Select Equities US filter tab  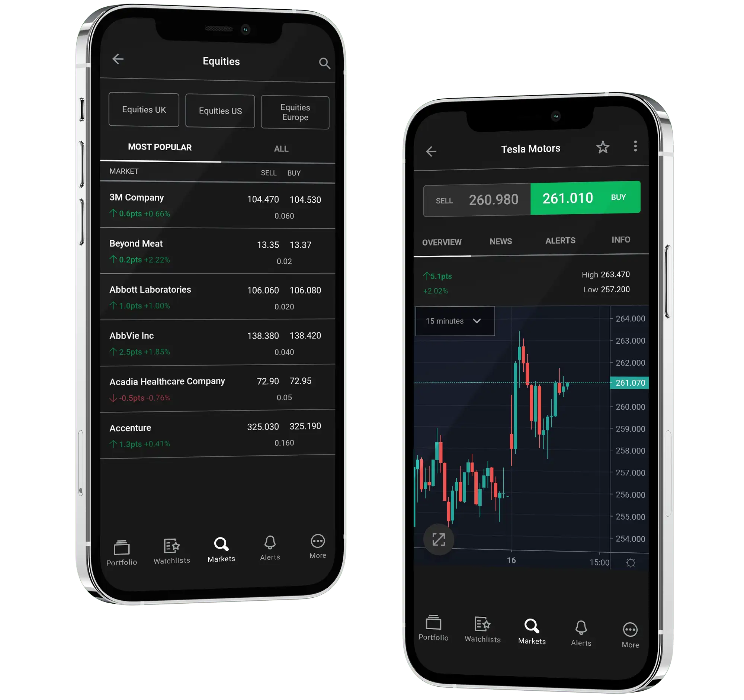tap(220, 110)
